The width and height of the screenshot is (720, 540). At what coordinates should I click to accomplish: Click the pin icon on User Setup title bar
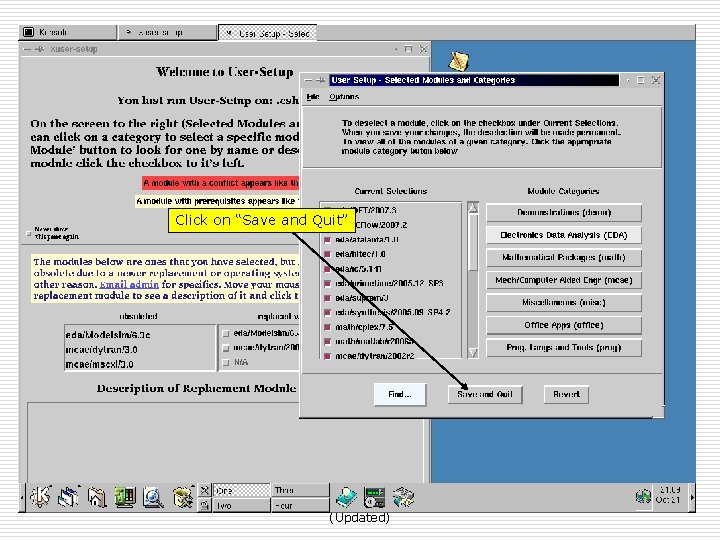click(x=321, y=80)
